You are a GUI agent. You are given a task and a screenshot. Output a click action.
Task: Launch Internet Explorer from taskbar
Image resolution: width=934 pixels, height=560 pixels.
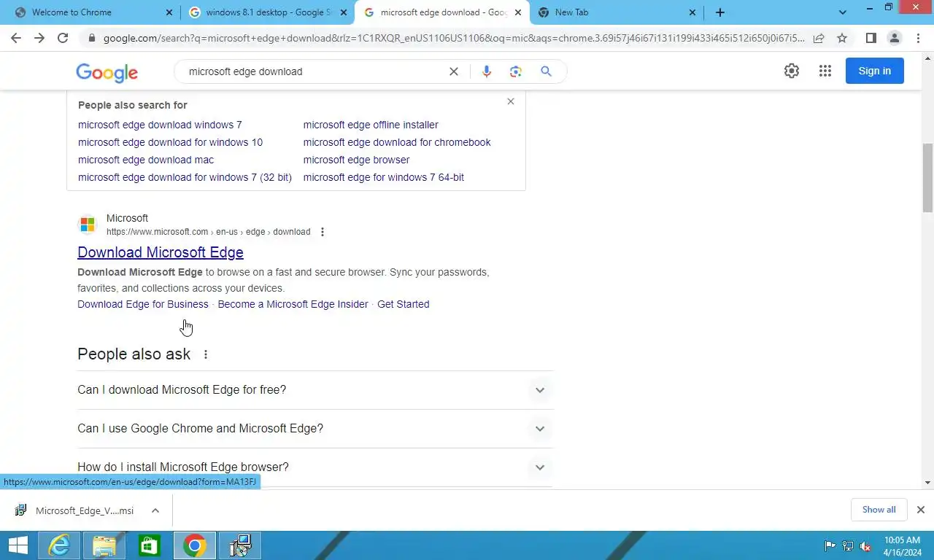[58, 545]
